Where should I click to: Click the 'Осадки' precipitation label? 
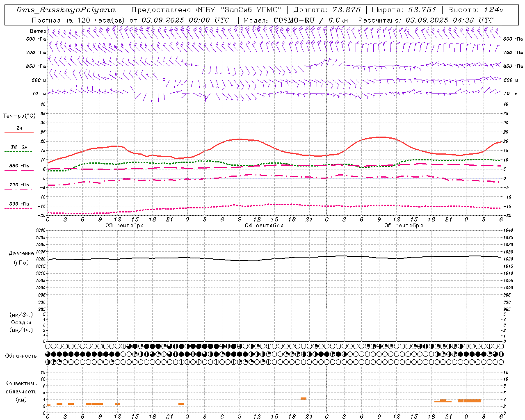(21, 322)
